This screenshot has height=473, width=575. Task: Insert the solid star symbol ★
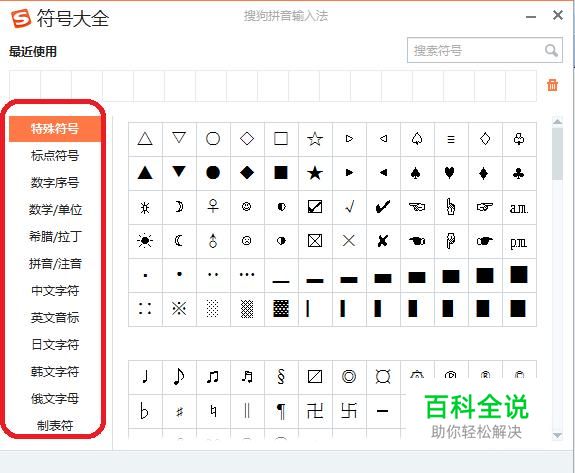click(x=315, y=173)
